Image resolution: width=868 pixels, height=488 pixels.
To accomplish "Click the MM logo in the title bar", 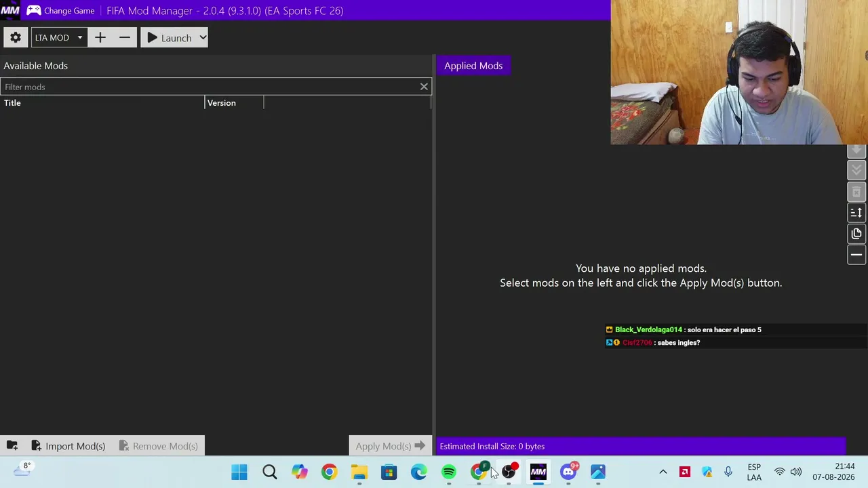I will click(x=10, y=10).
